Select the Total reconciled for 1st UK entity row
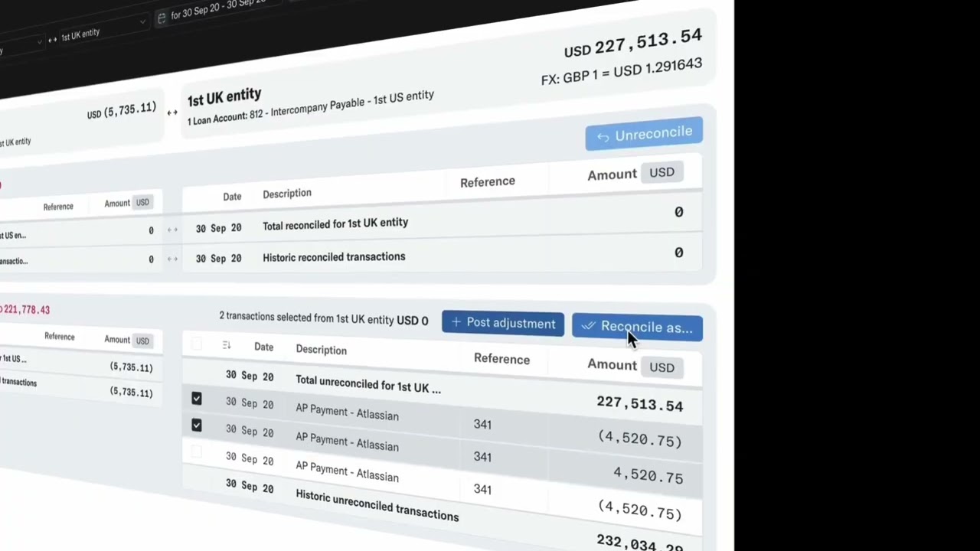The image size is (980, 551). [443, 220]
